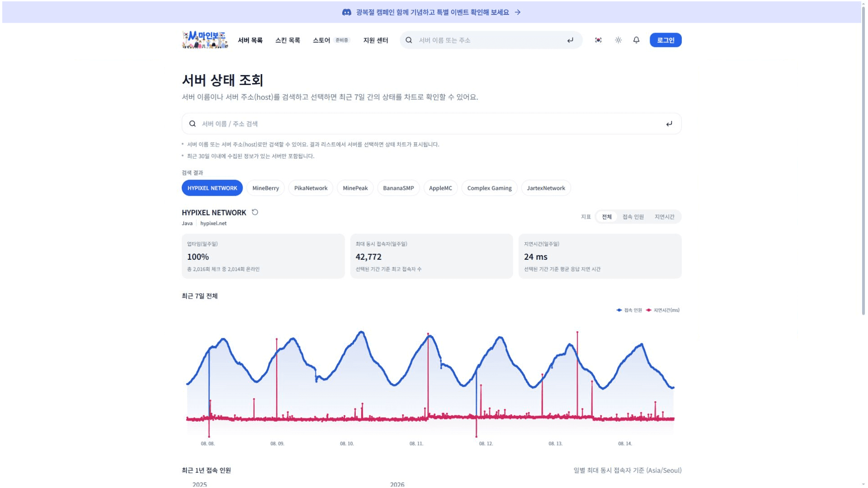Click the 서버 상태 조회 heading

click(x=222, y=80)
